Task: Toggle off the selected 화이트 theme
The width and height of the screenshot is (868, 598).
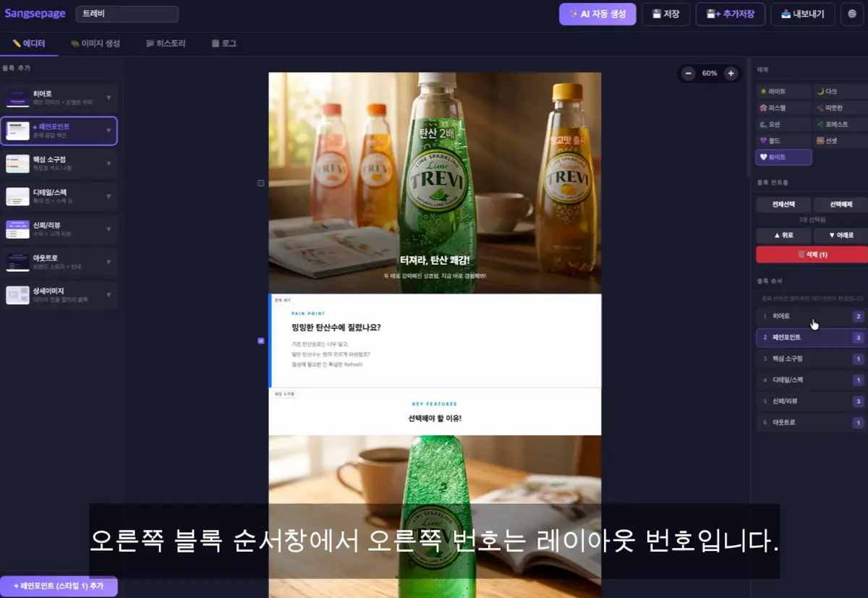Action: pyautogui.click(x=783, y=157)
